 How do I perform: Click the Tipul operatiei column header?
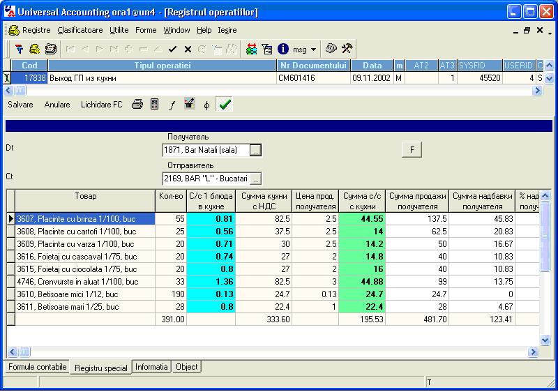pyautogui.click(x=163, y=66)
